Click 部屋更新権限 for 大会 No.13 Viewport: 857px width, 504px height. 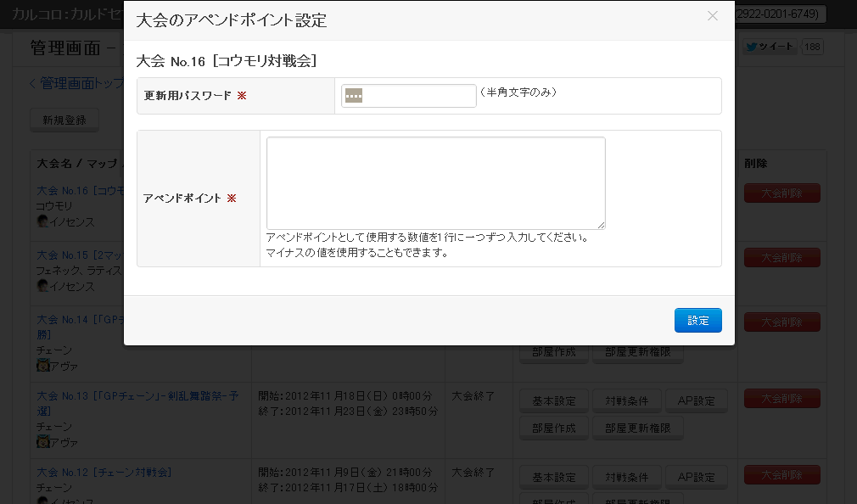point(637,428)
